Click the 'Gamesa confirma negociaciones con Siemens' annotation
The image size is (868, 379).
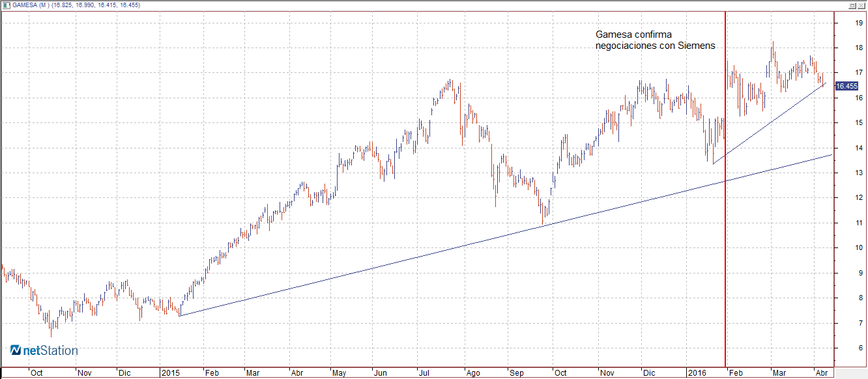coord(656,40)
